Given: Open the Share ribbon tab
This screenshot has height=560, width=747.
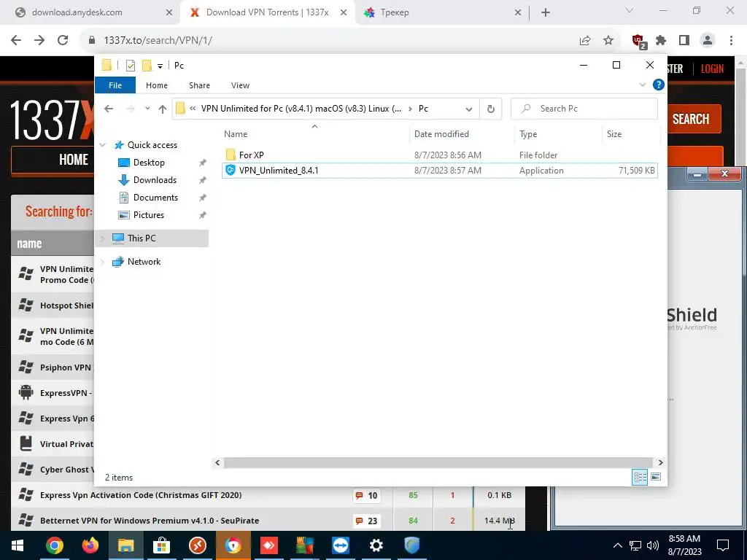Looking at the screenshot, I should click(x=199, y=85).
